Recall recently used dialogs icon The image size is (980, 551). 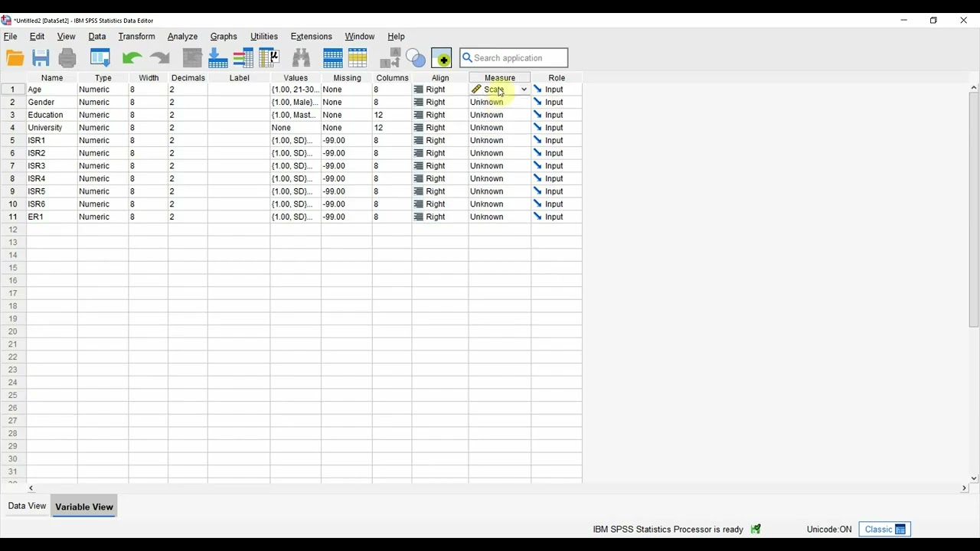pyautogui.click(x=100, y=58)
